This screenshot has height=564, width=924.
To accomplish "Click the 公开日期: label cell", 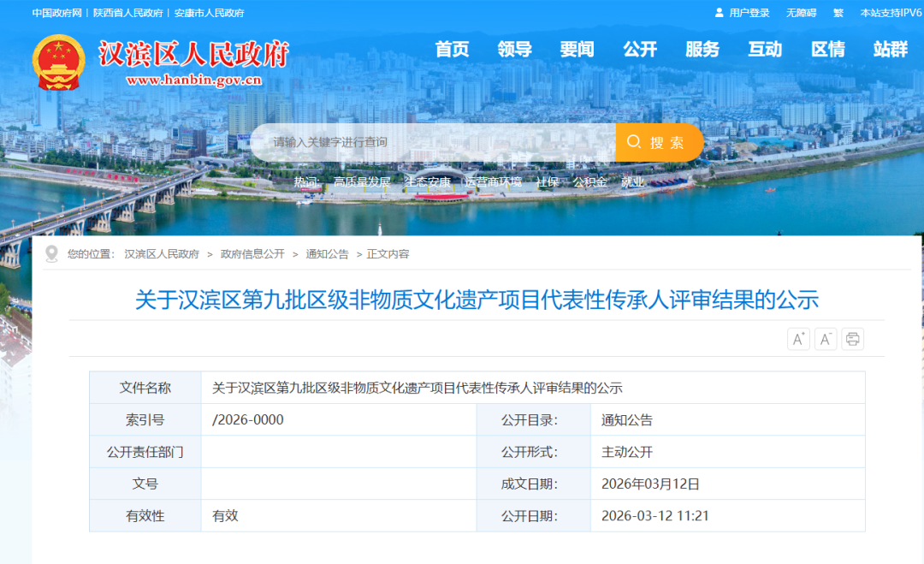I will pyautogui.click(x=533, y=516).
